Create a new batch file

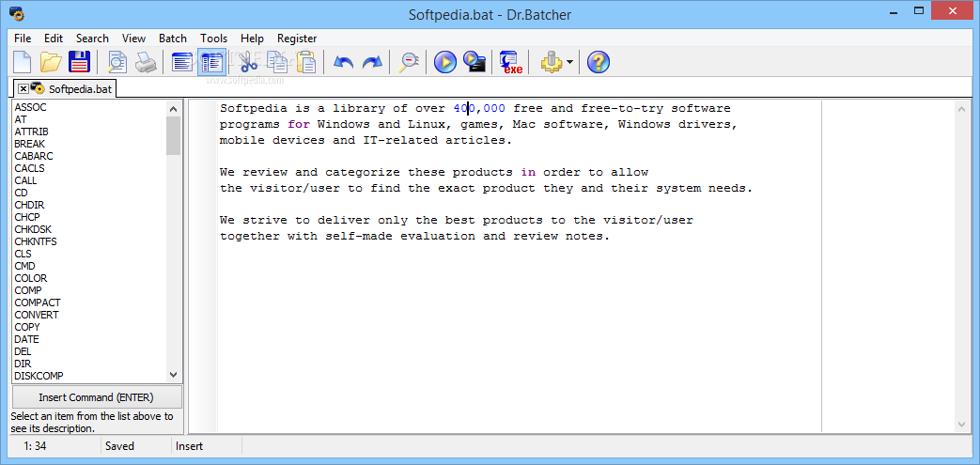pos(23,62)
